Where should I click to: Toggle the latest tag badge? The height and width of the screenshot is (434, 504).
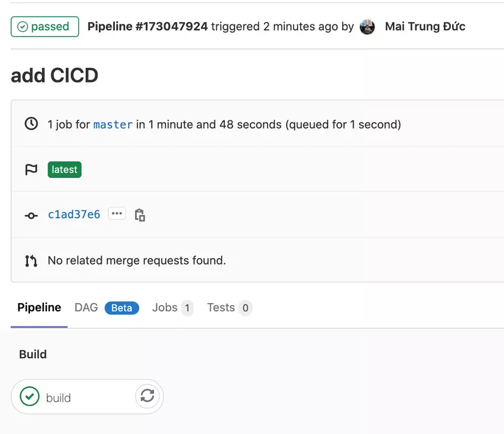64,169
